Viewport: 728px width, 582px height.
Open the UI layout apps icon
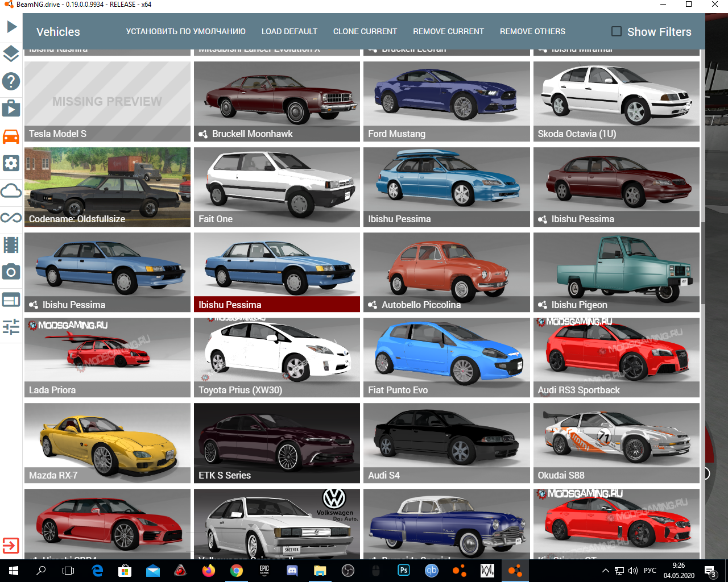pyautogui.click(x=11, y=300)
